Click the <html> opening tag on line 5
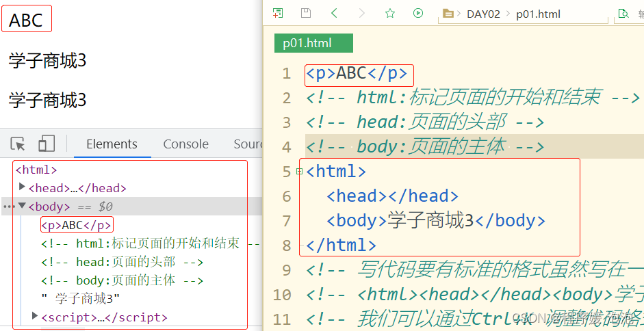644x331 pixels. [336, 171]
